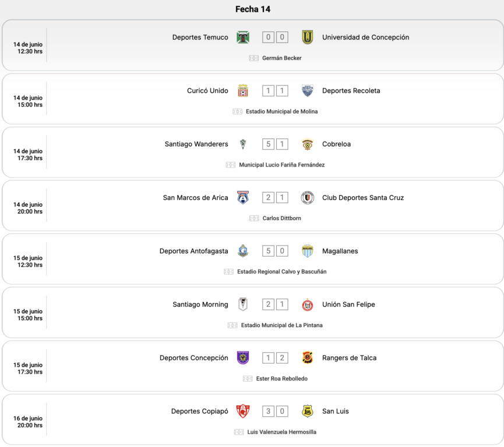504x447 pixels.
Task: Select the Estadio Municipal de La Pintana venue
Action: tap(281, 325)
